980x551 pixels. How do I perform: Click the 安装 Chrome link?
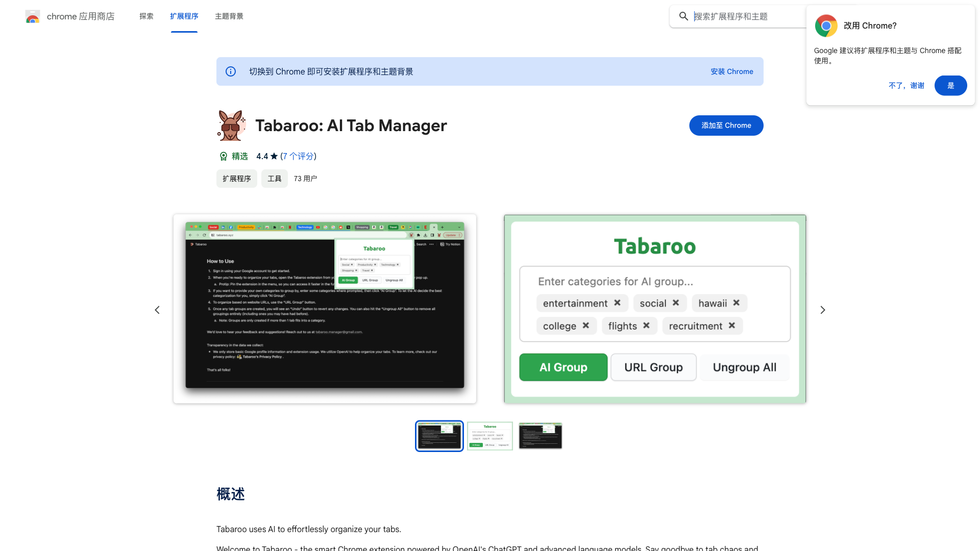tap(732, 71)
